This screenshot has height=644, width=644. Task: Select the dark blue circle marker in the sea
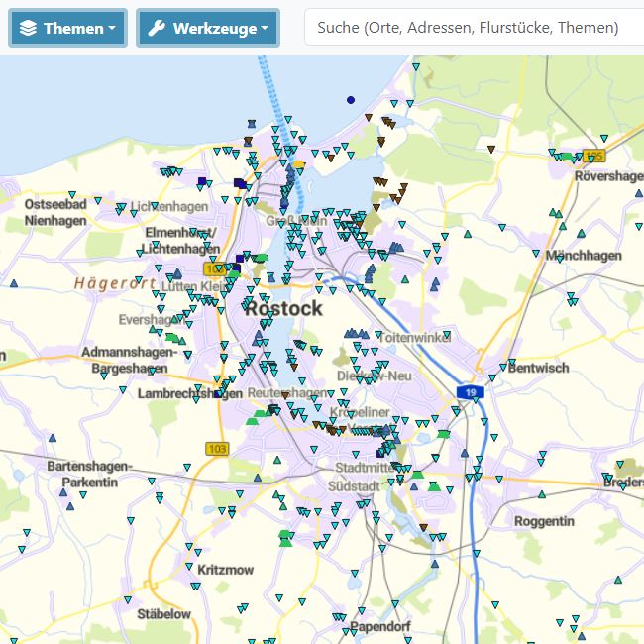351,100
